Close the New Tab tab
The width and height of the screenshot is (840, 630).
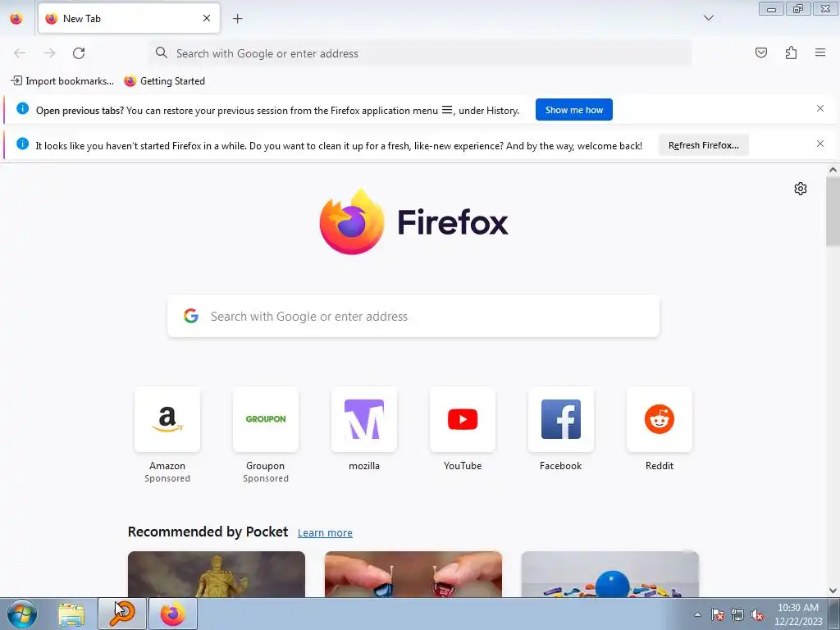click(206, 18)
